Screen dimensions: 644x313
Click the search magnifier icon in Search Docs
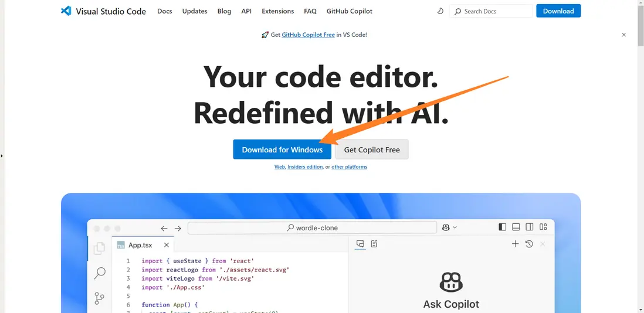click(458, 11)
